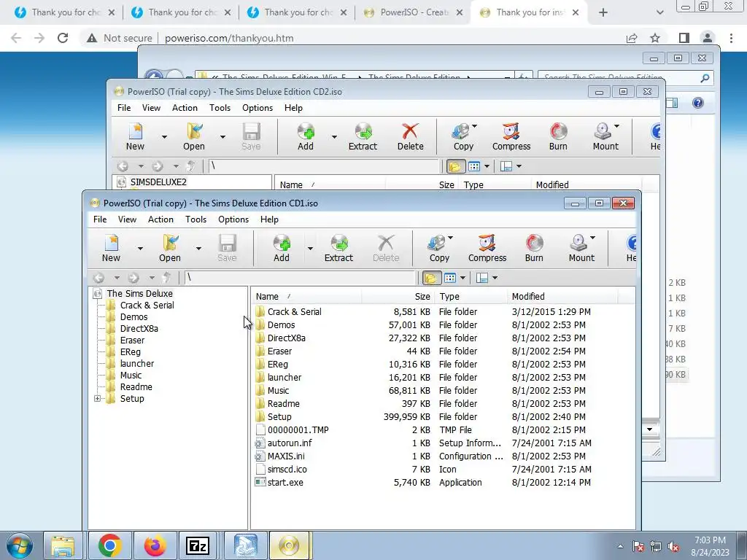Click Open icon in CD1.iso window
Image resolution: width=747 pixels, height=560 pixels.
[x=170, y=249]
